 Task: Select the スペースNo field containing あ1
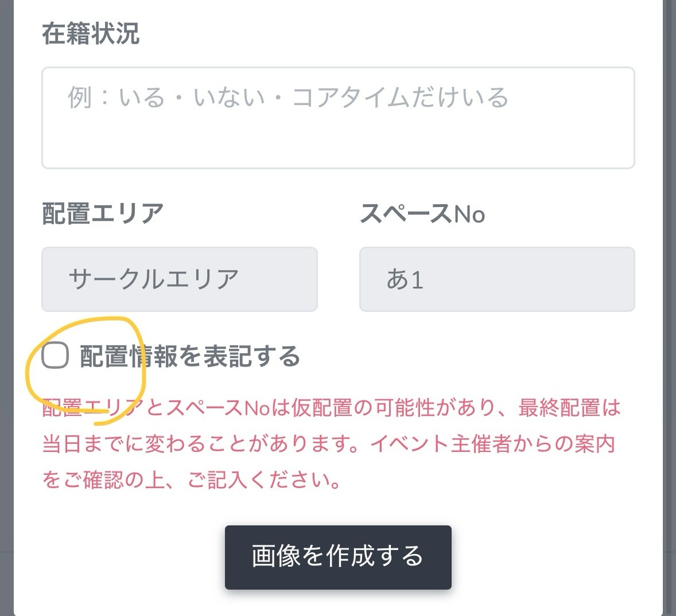point(497,279)
